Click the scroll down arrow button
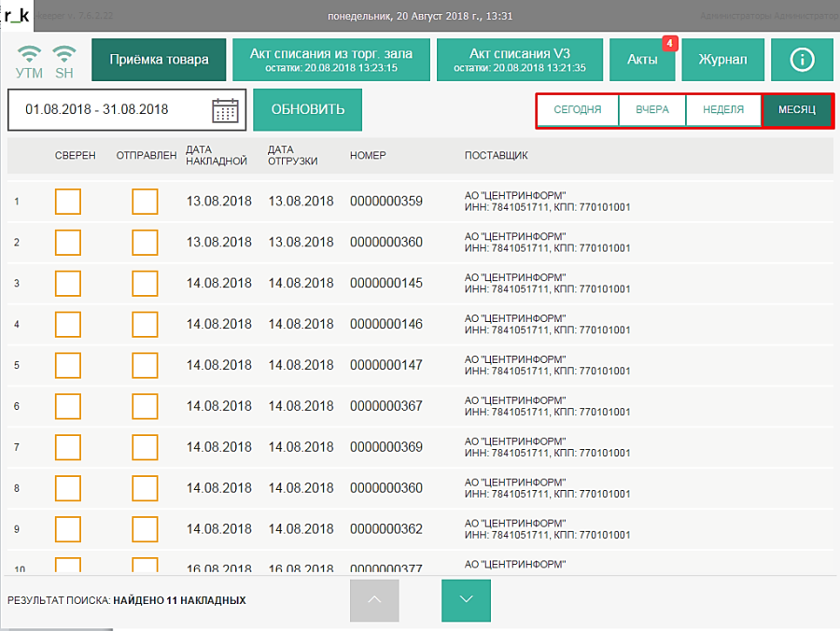840x631 pixels. pos(466,600)
